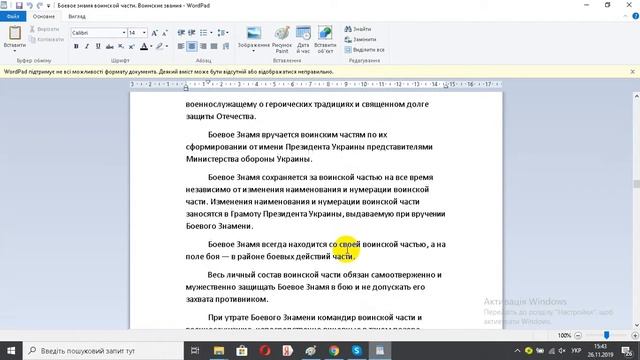
Task: Open Skype from taskbar
Action: tap(357, 351)
